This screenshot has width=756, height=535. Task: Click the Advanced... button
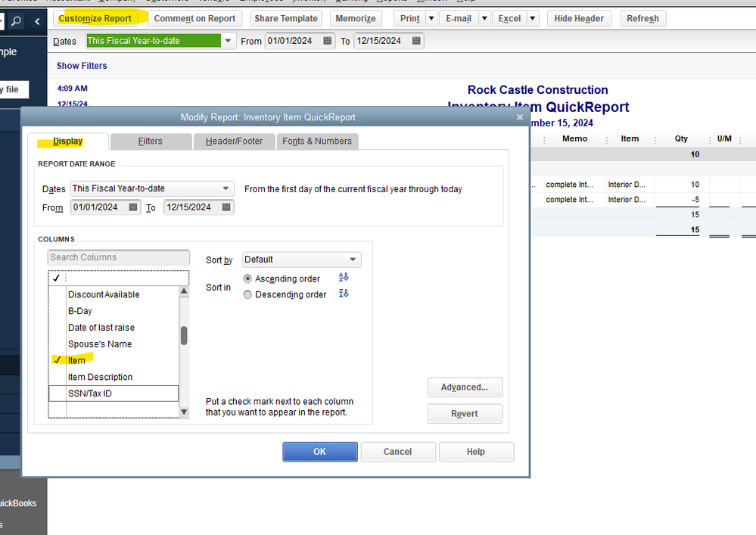point(465,387)
